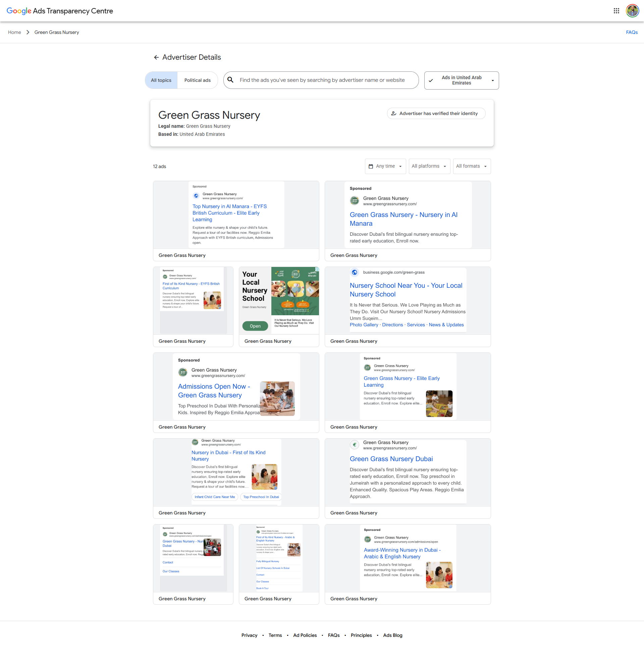The width and height of the screenshot is (644, 660).
Task: Click Photo Gallery sitelink in ad
Action: tap(364, 325)
